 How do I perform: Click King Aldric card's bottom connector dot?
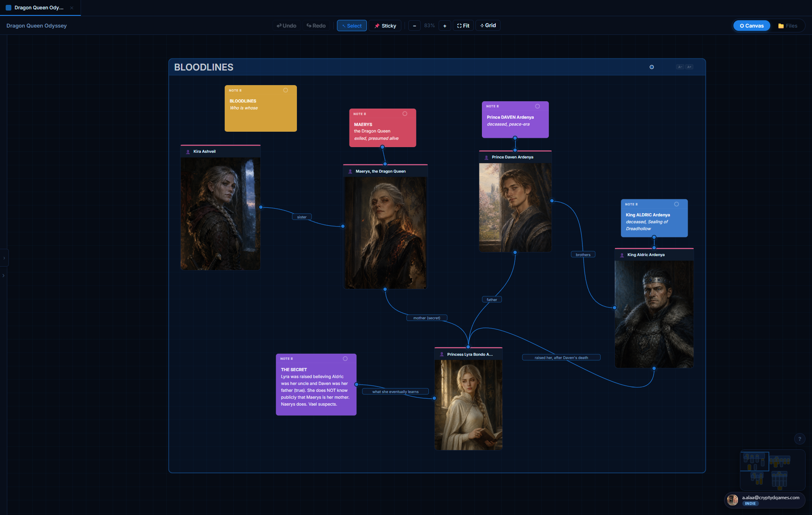coord(654,368)
